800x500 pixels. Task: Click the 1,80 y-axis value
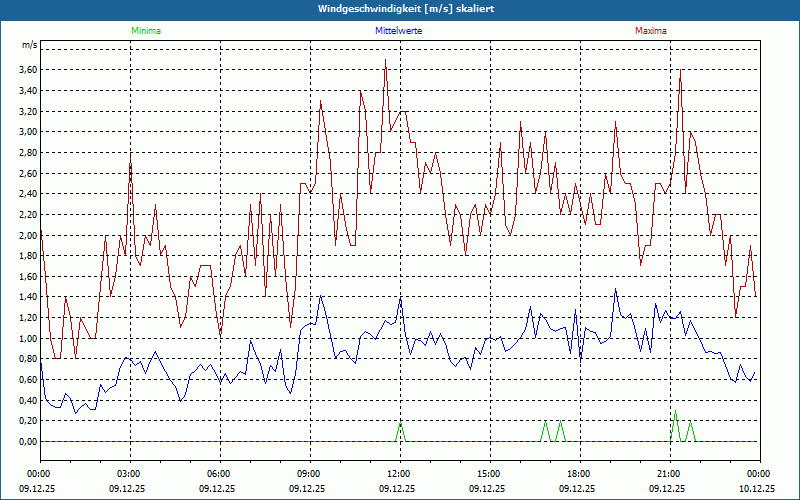point(29,256)
